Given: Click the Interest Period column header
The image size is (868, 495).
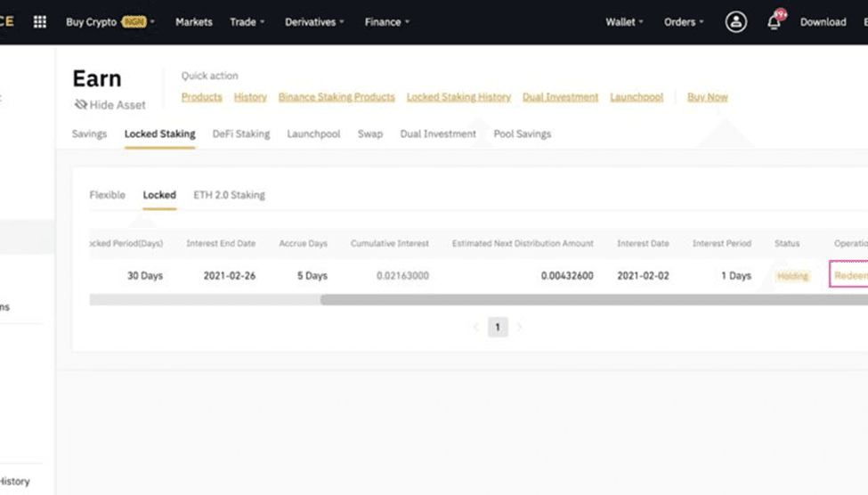Looking at the screenshot, I should [722, 243].
